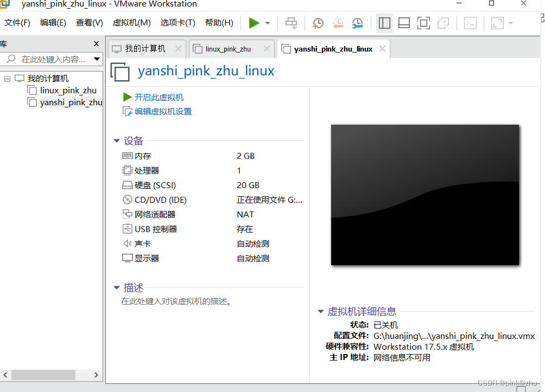Close the yanshi_pink_zhu_linux tab
Image resolution: width=545 pixels, height=392 pixels.
(x=382, y=49)
